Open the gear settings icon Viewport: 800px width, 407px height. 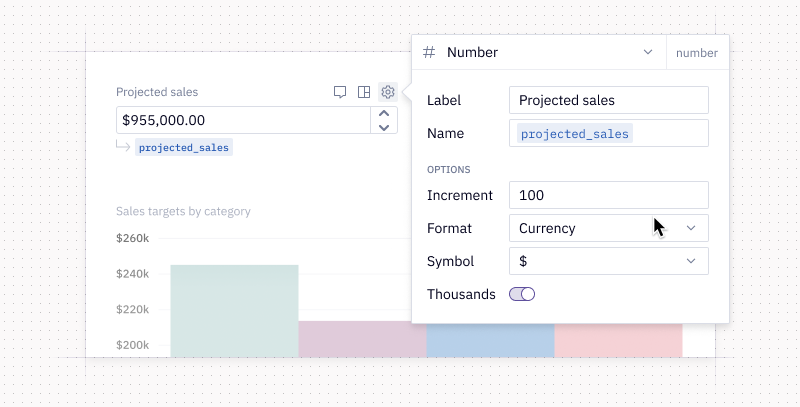click(388, 92)
